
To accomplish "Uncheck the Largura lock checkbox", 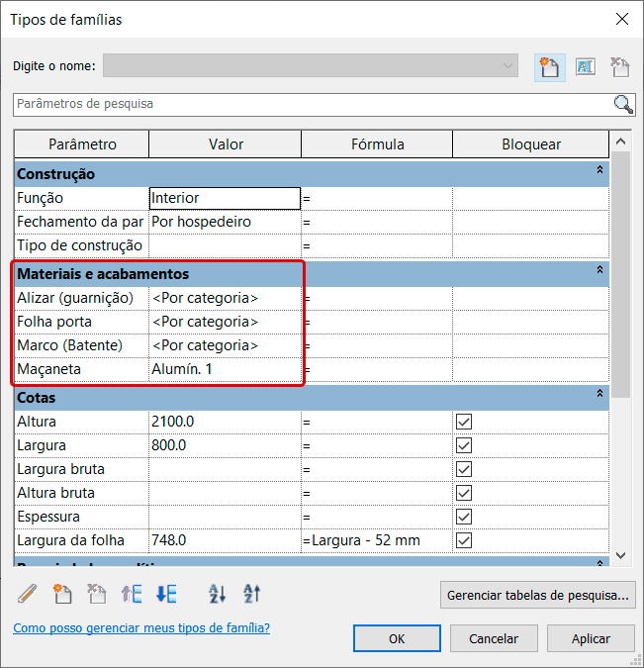I will pos(464,445).
